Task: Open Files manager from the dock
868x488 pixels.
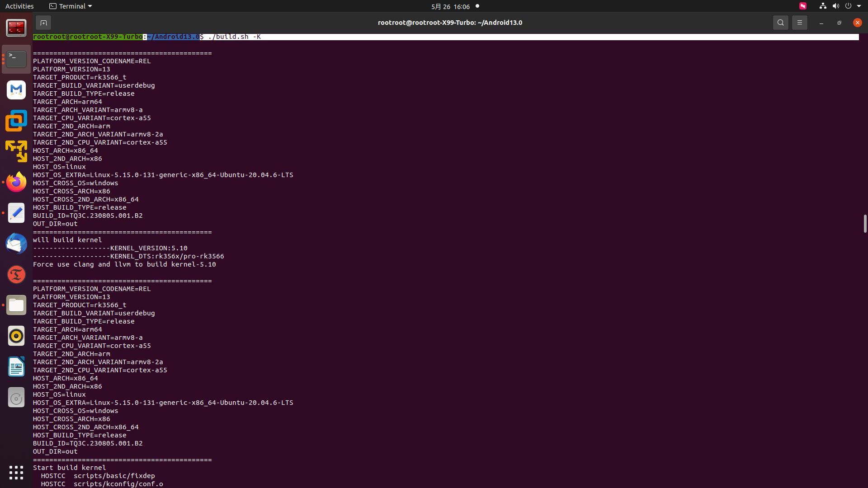Action: (16, 305)
